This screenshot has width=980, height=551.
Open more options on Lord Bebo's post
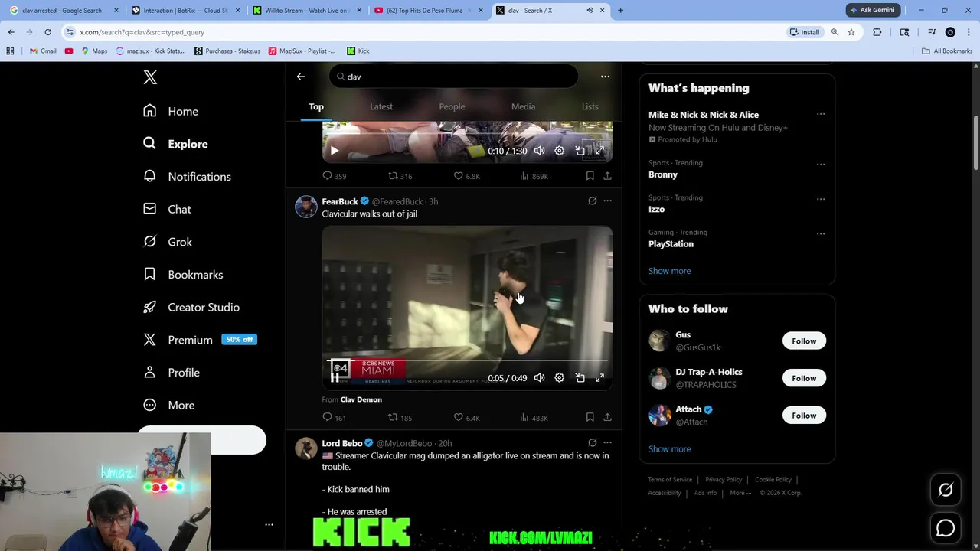pyautogui.click(x=607, y=442)
